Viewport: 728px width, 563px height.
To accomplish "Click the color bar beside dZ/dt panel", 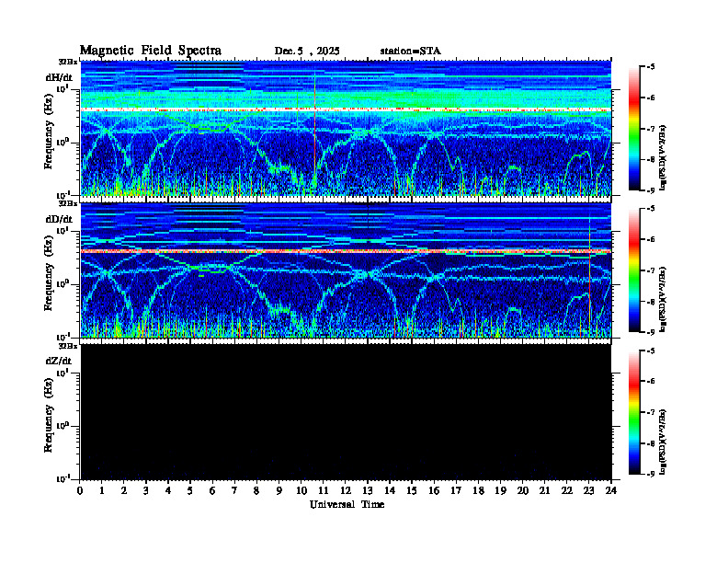I will [x=634, y=412].
